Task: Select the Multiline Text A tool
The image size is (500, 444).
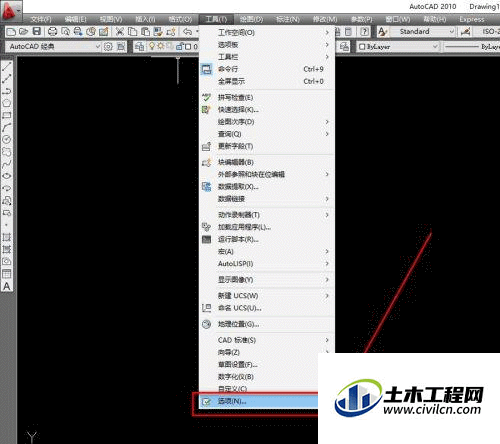Action: (x=7, y=286)
